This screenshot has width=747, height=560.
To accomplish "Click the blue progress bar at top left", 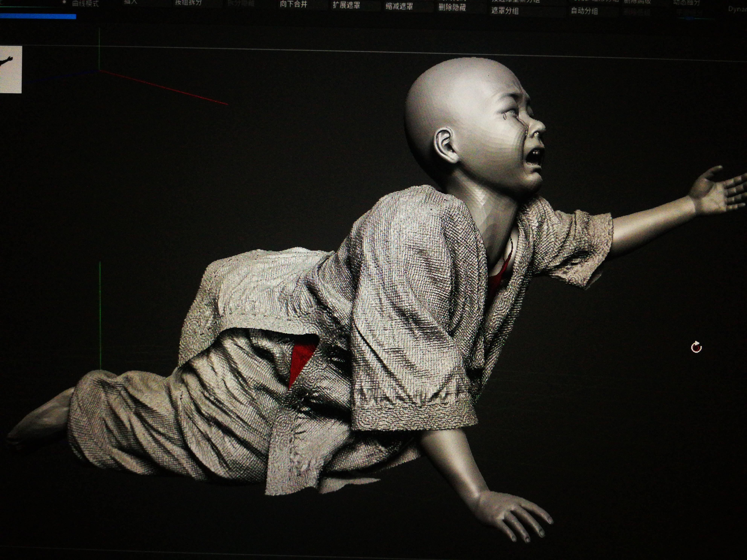I will [x=38, y=16].
